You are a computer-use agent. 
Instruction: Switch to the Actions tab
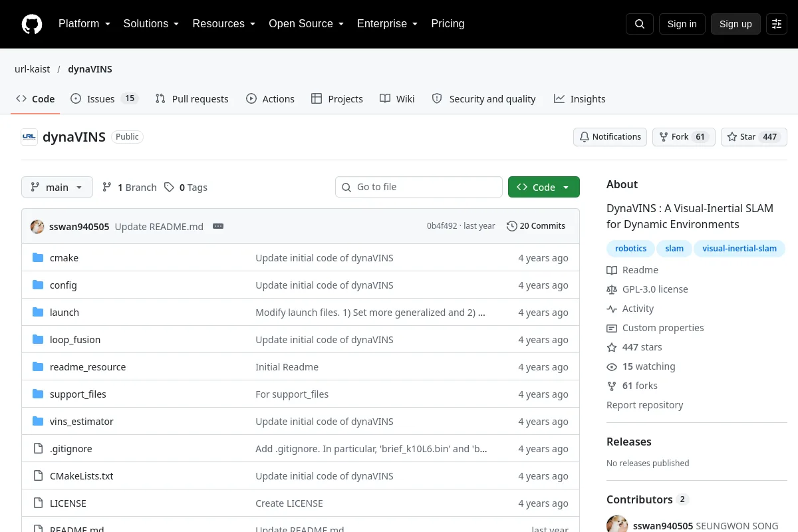270,99
